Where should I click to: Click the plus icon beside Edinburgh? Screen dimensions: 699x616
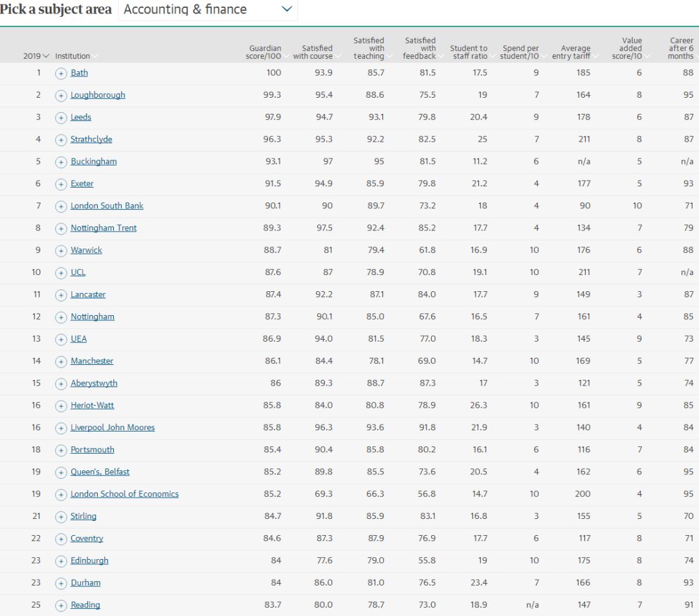[x=61, y=561]
